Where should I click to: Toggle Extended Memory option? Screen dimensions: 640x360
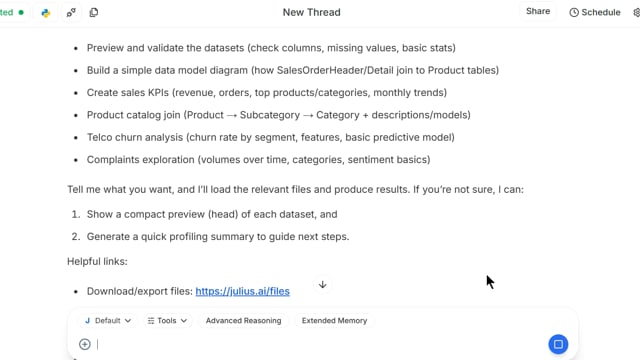tap(334, 320)
